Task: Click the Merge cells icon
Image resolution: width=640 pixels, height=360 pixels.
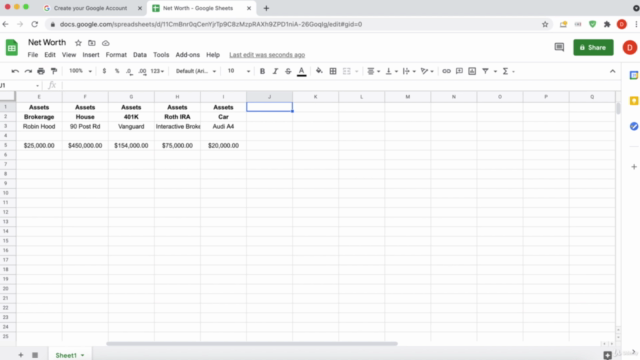Action: pyautogui.click(x=347, y=71)
